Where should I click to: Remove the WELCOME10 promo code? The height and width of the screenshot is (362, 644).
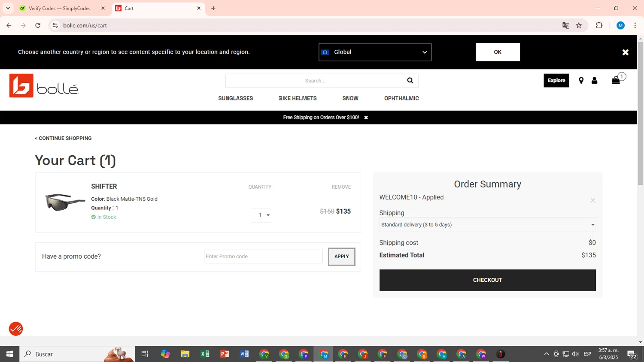(592, 201)
